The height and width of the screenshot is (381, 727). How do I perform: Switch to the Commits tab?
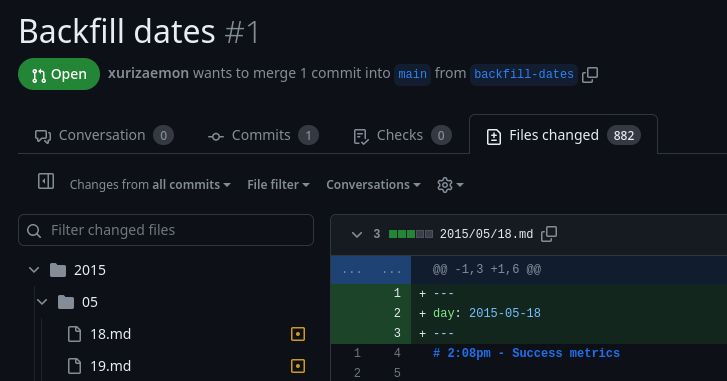(x=263, y=135)
